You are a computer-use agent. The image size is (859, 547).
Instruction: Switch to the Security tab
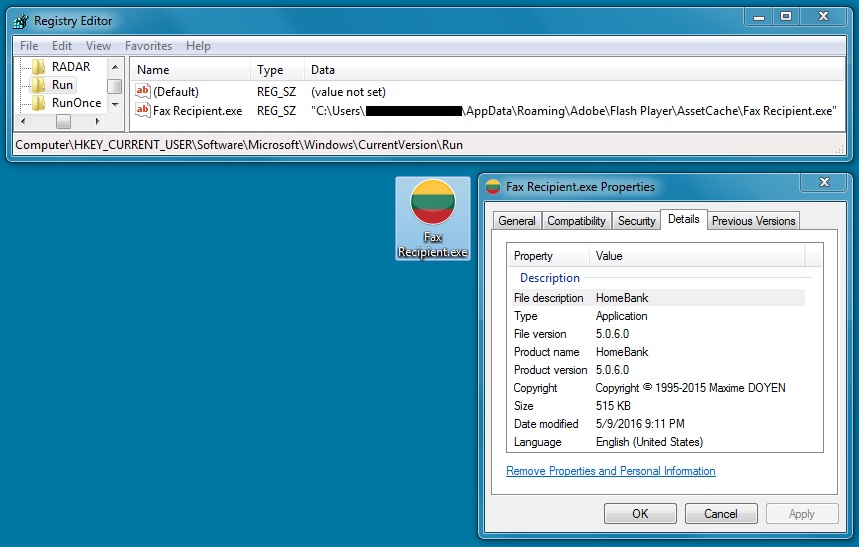[636, 221]
